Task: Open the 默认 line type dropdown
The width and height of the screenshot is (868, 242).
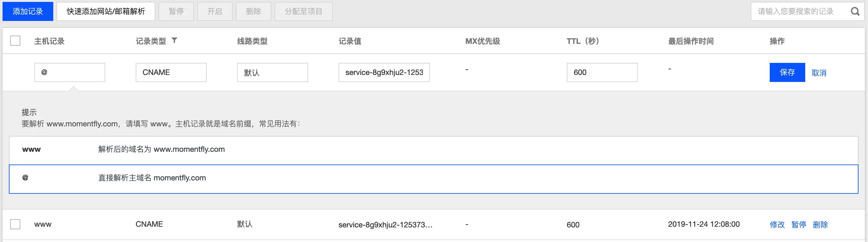Action: (273, 72)
